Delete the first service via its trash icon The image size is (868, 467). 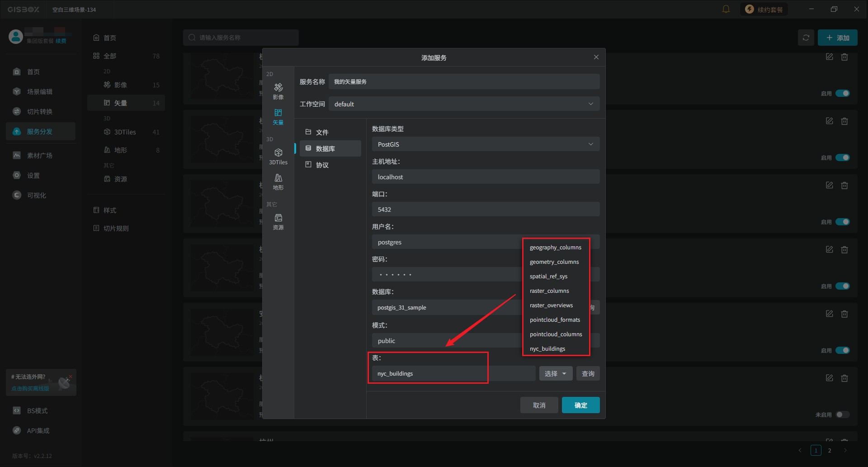coord(844,57)
